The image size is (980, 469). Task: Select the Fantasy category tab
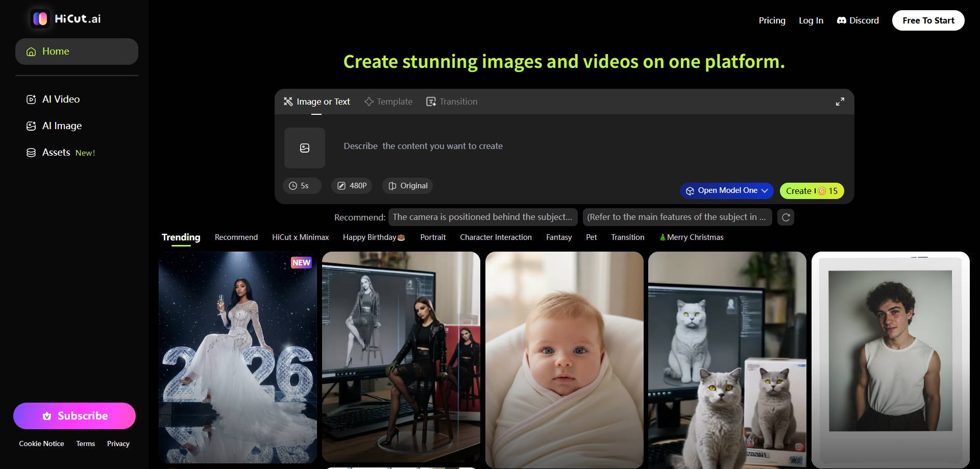[x=559, y=237]
